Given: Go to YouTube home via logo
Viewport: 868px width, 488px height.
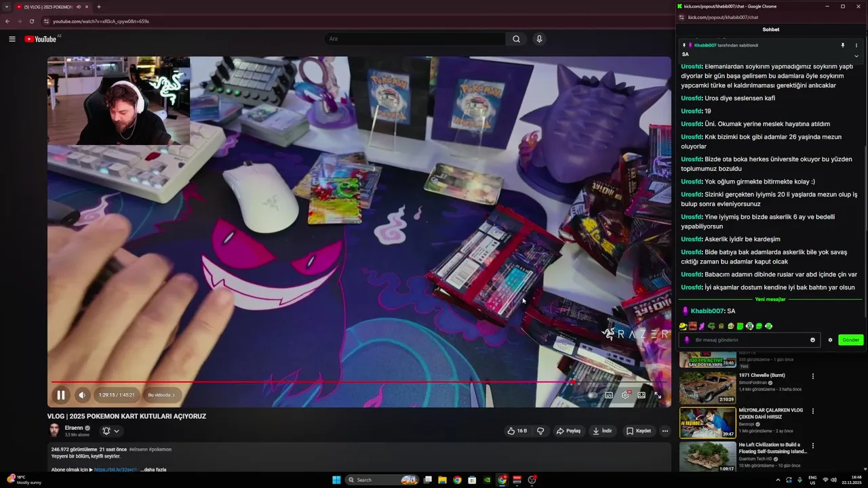Looking at the screenshot, I should click(41, 39).
